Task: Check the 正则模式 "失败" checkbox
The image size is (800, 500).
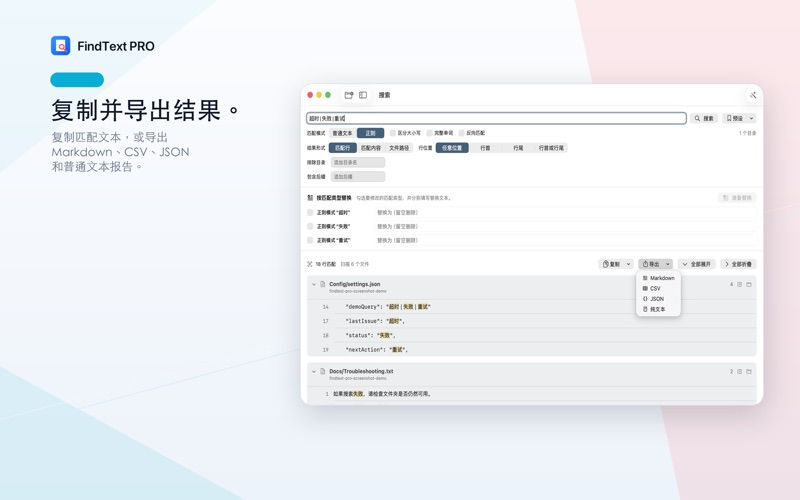Action: coord(310,226)
